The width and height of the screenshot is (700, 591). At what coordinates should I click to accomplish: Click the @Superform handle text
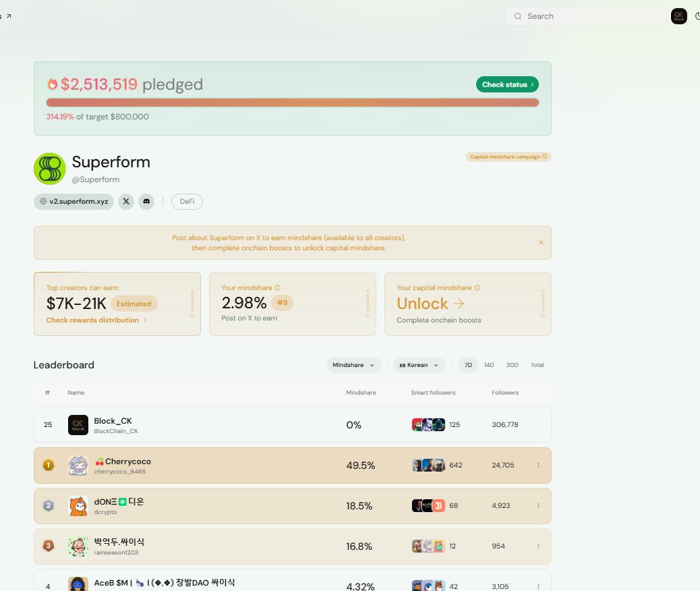coord(96,179)
